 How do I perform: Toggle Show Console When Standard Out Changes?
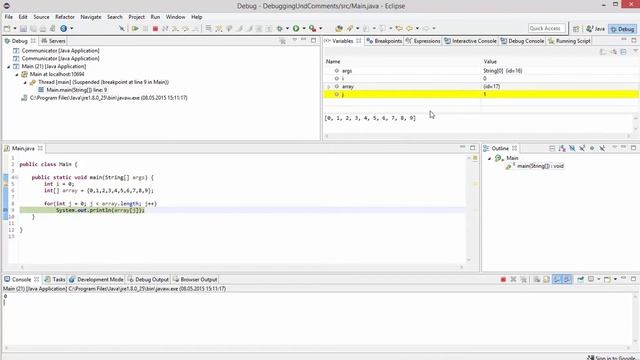coord(557,280)
